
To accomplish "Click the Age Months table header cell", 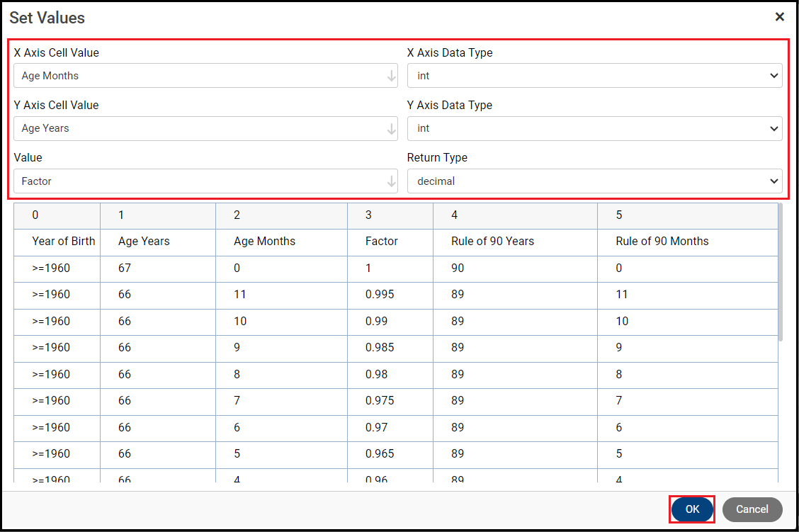I will pyautogui.click(x=264, y=242).
